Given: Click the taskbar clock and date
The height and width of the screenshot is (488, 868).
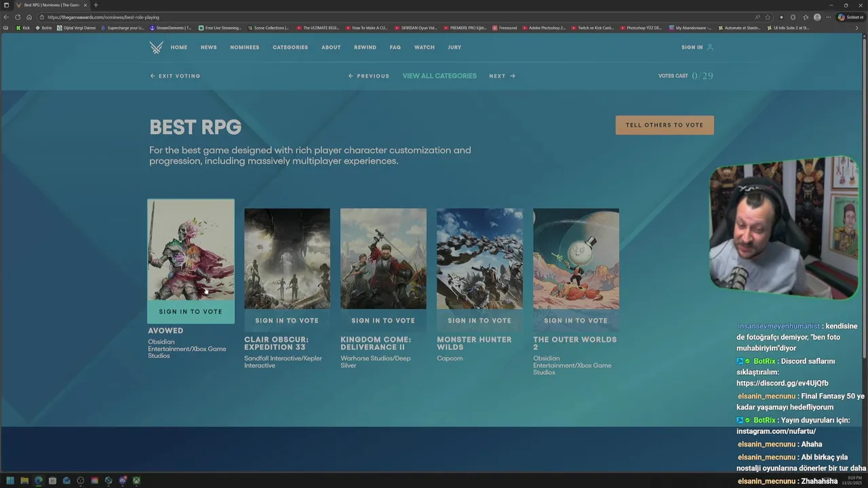Looking at the screenshot, I should [x=850, y=481].
